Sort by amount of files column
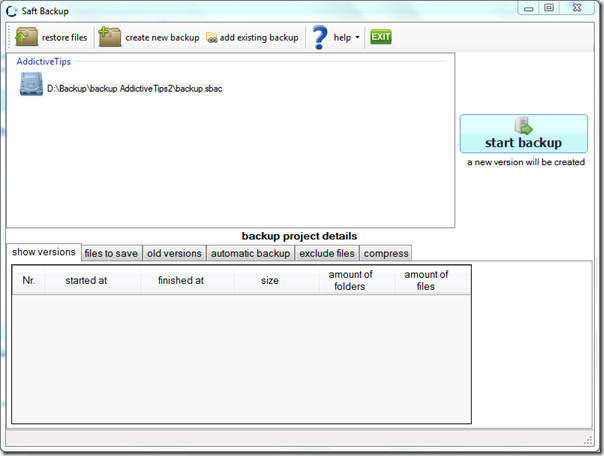The width and height of the screenshot is (604, 456). click(432, 280)
